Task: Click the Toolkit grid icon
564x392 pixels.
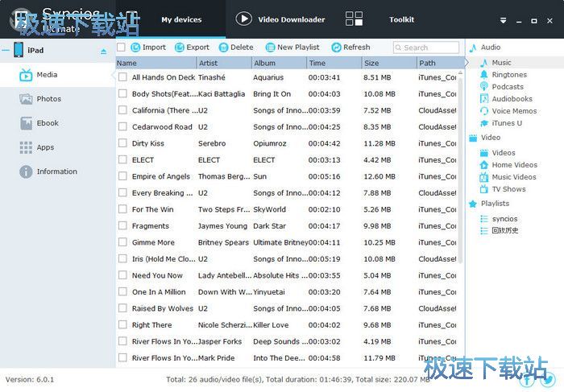Action: pyautogui.click(x=354, y=19)
